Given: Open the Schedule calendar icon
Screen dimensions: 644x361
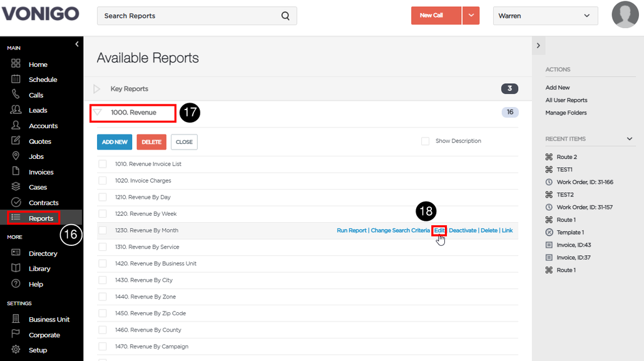Looking at the screenshot, I should pyautogui.click(x=16, y=79).
